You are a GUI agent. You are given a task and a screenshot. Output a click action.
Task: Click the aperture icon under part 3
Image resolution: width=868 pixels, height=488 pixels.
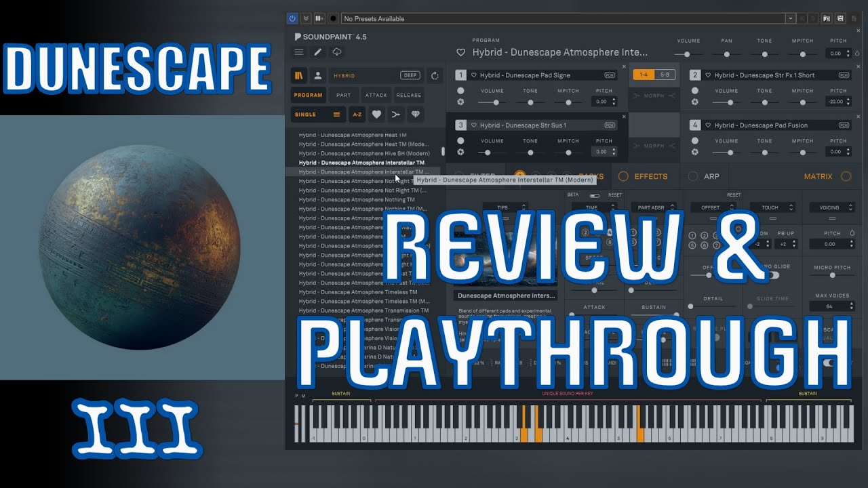pos(460,152)
